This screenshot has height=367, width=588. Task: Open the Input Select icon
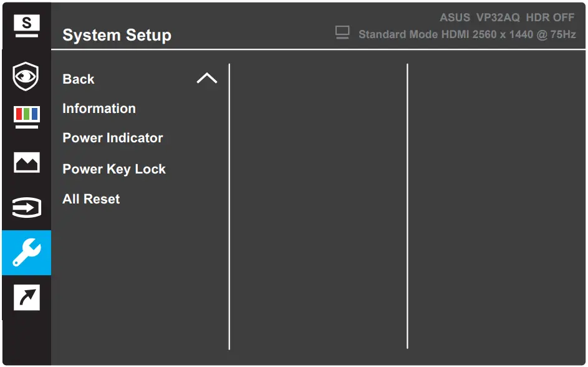click(26, 207)
